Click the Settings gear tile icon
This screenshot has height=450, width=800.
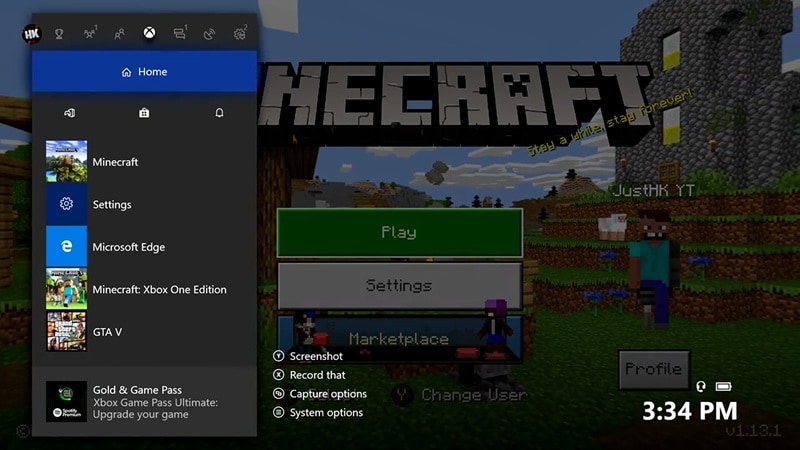point(66,204)
